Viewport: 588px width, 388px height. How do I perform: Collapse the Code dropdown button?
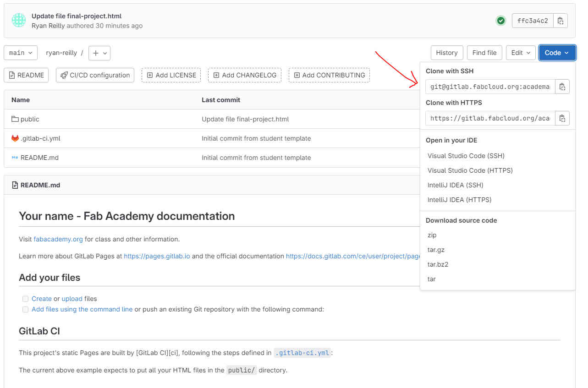[x=557, y=53]
